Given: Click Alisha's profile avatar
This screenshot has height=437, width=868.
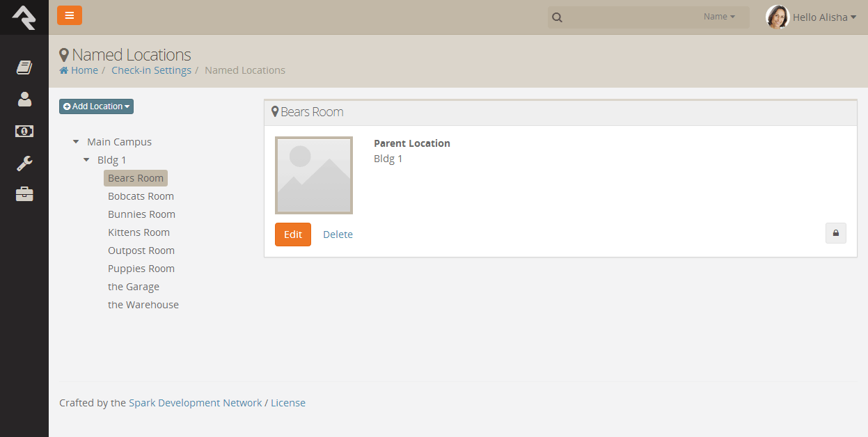Looking at the screenshot, I should 777,17.
